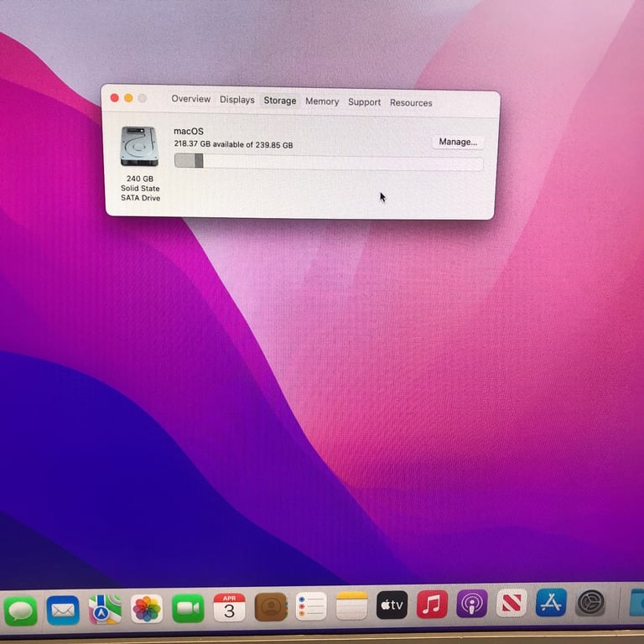Click the storage usage bar
644x644 pixels.
(329, 162)
